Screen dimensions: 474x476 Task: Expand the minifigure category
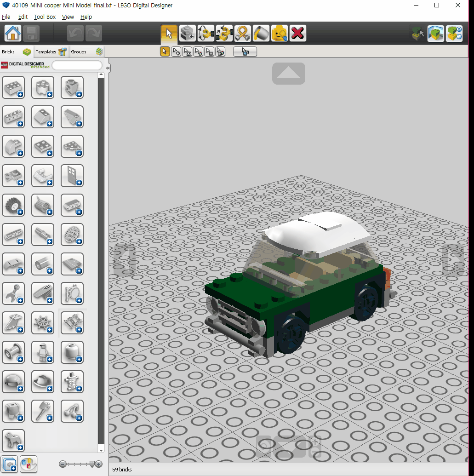(43, 352)
